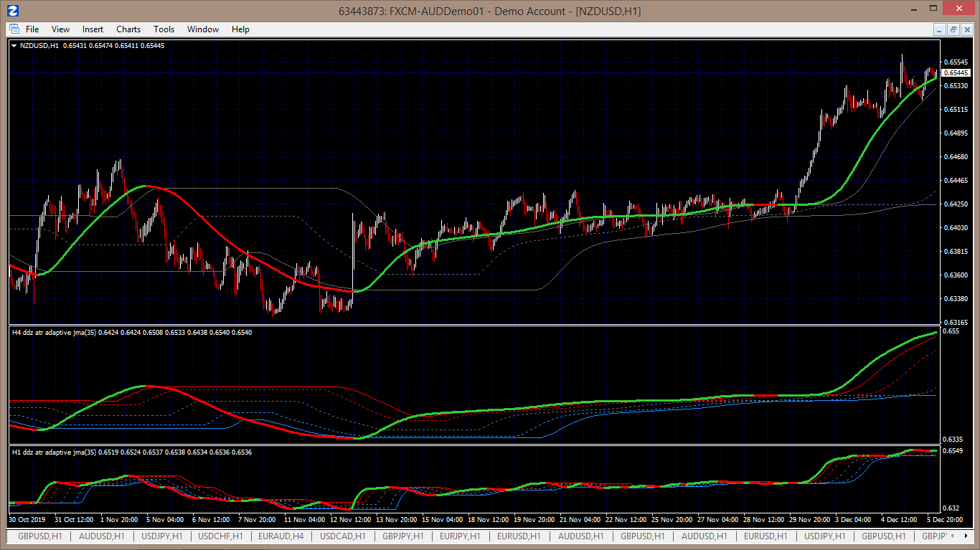Viewport: 980px width, 550px height.
Task: Click the 15 Nov 04:00 time label
Action: (x=443, y=519)
